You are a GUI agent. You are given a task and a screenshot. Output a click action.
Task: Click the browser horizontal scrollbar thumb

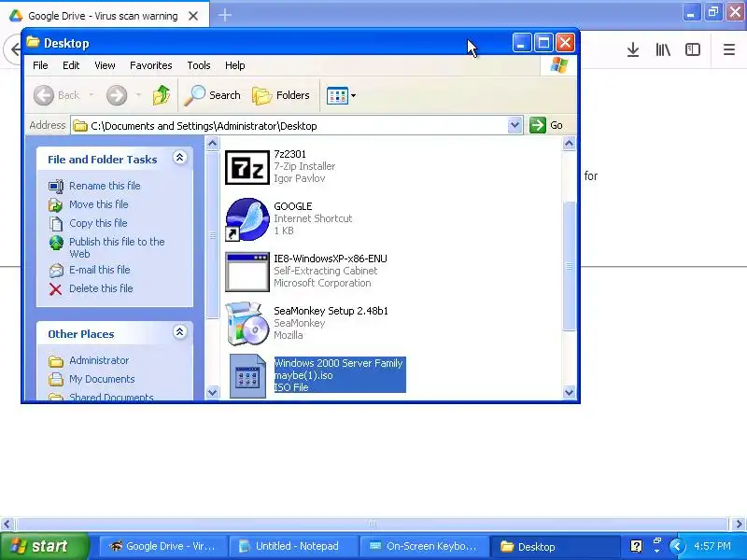373,524
